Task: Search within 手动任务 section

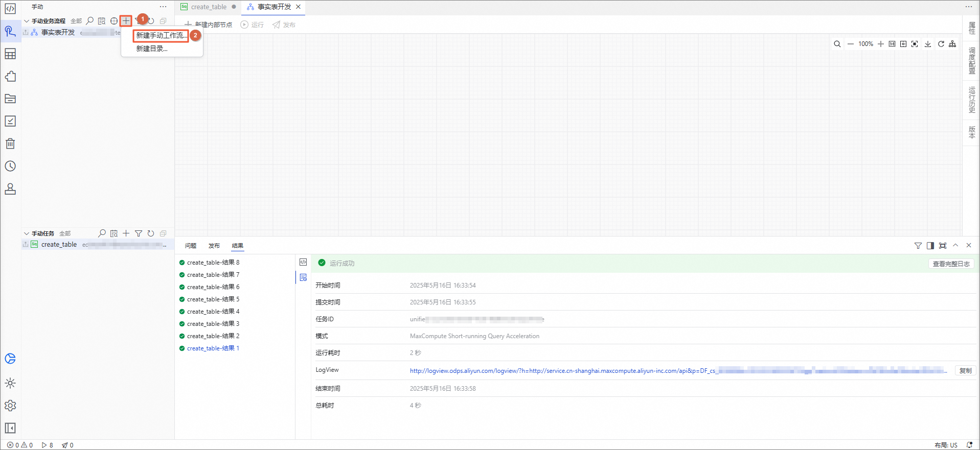Action: 102,233
